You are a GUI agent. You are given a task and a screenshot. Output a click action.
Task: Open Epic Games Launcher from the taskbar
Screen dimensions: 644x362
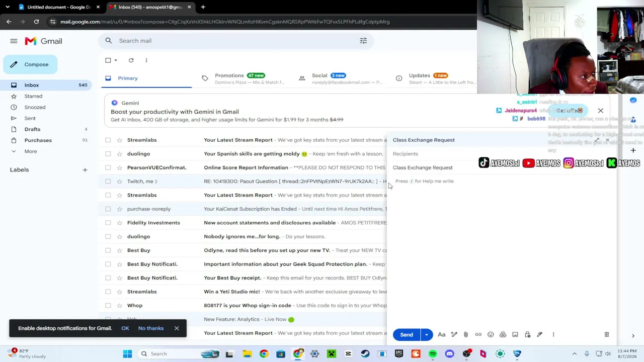[399, 354]
